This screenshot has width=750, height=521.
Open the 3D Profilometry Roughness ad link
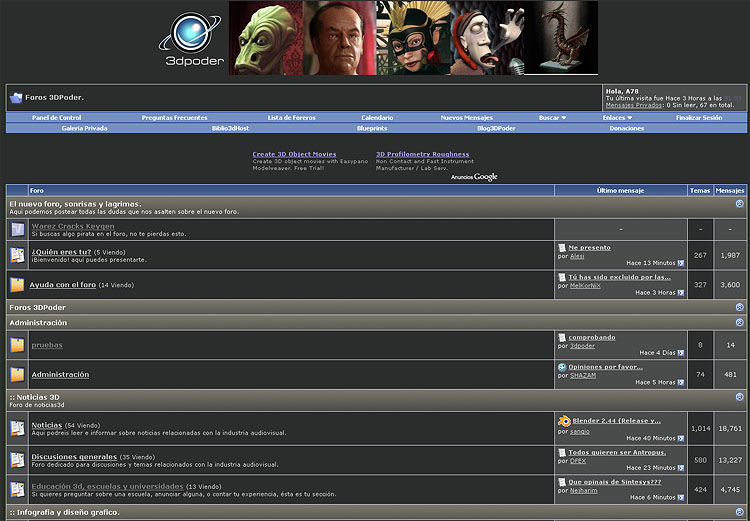(x=422, y=154)
